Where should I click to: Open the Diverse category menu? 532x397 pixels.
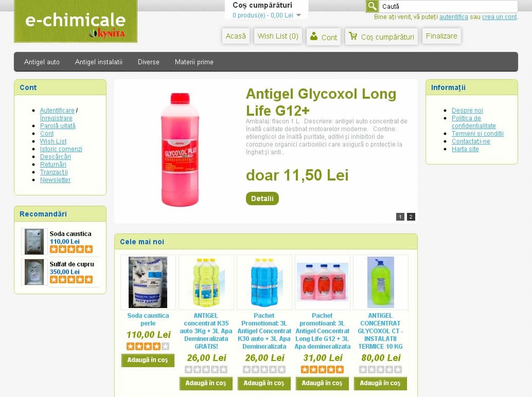(148, 62)
